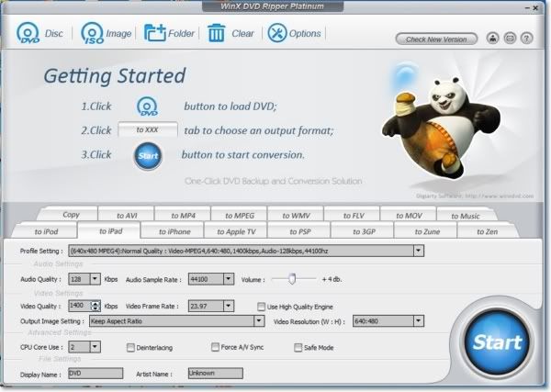Click the Video Quality spinner arrows
This screenshot has width=551, height=392.
click(x=96, y=306)
